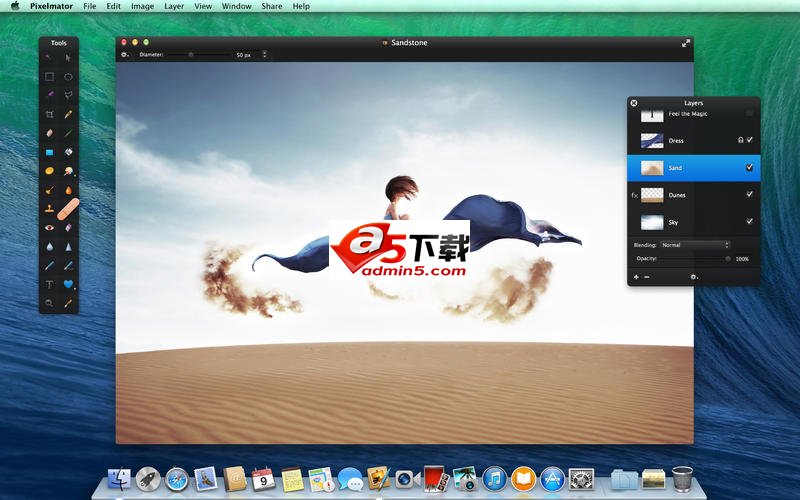Open App Store from the Dock
This screenshot has width=800, height=500.
tap(553, 480)
